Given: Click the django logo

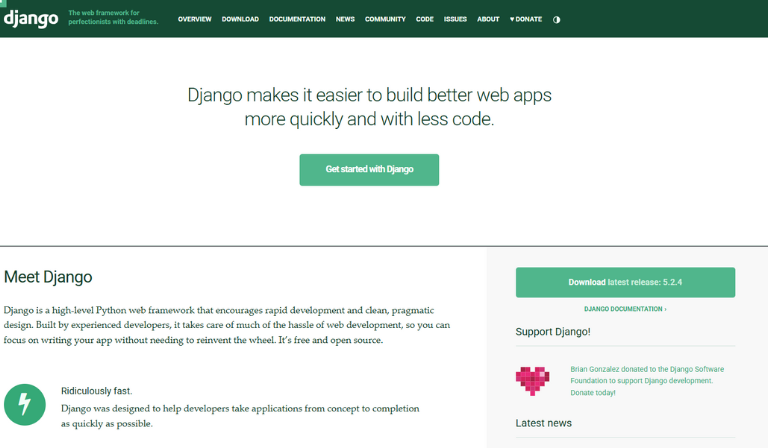Looking at the screenshot, I should (31, 19).
